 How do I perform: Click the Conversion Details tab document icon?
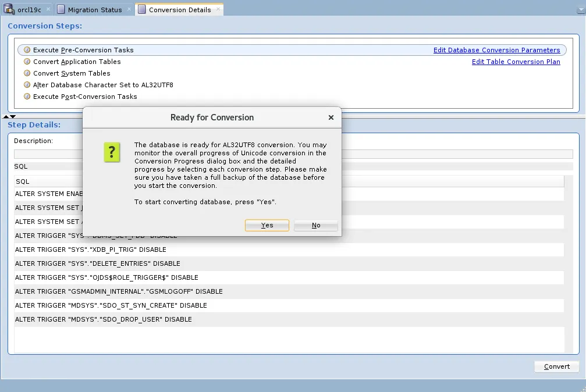pos(141,9)
